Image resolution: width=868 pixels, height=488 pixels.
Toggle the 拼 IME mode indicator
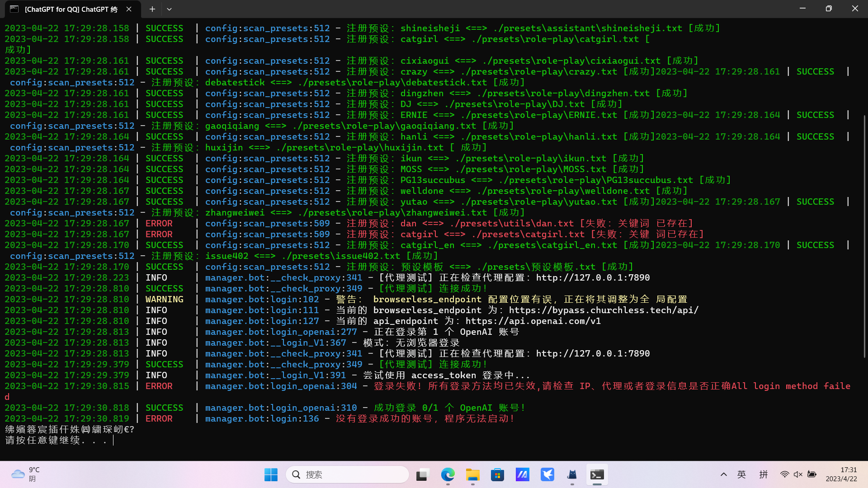click(x=764, y=474)
